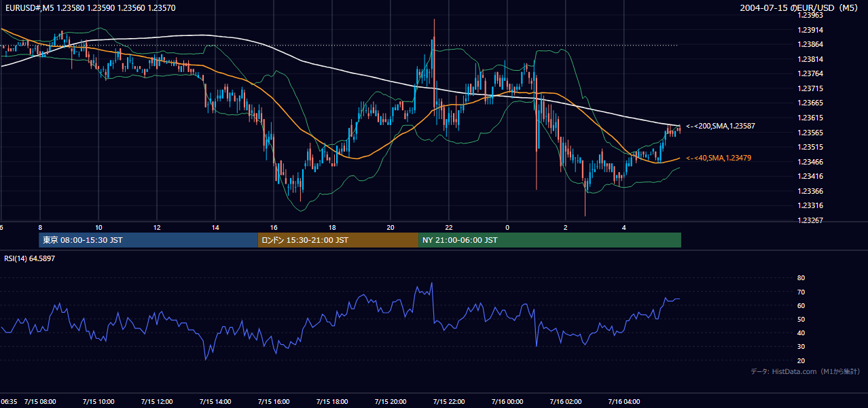Click price axis value 1.23515

pos(811,147)
